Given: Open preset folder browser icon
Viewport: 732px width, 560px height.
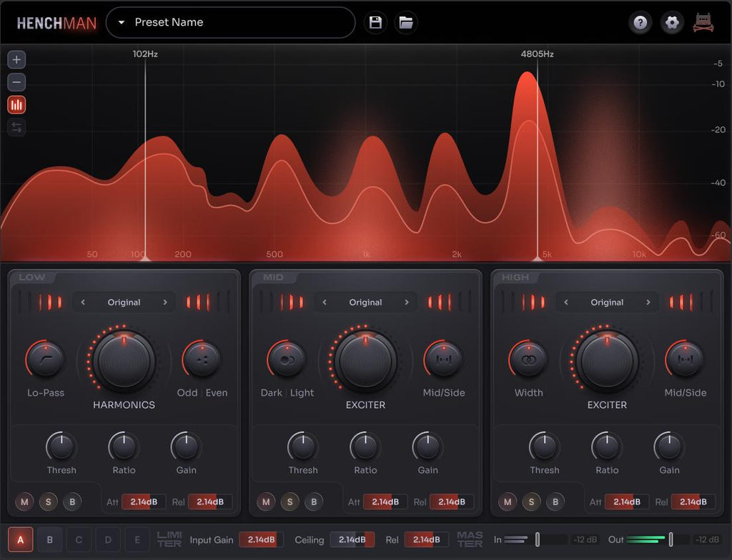Looking at the screenshot, I should tap(406, 22).
